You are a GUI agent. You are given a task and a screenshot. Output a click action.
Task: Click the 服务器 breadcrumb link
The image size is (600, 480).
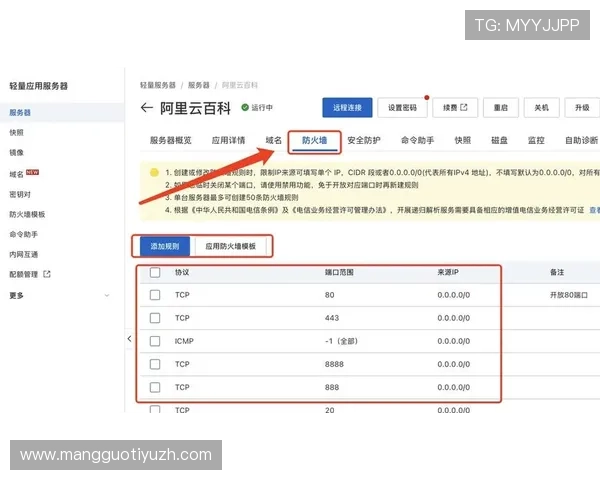point(199,85)
